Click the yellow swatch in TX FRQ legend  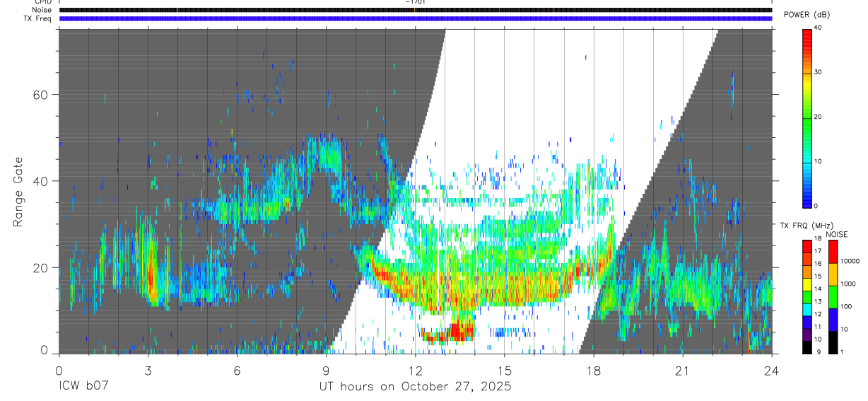[807, 284]
